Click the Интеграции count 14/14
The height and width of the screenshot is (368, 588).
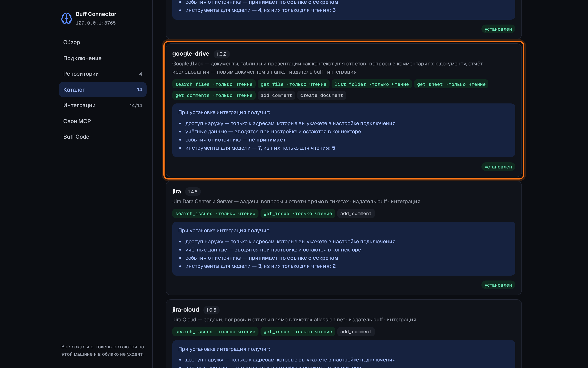(136, 105)
